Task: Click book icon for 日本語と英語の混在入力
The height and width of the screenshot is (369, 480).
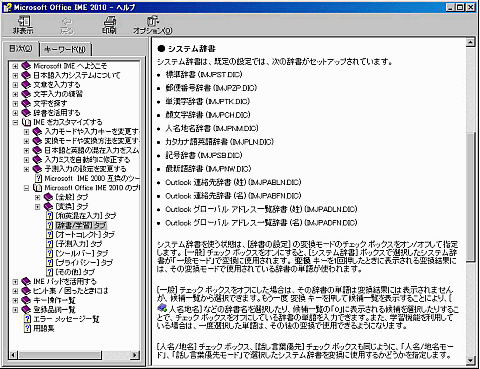Action: click(37, 150)
